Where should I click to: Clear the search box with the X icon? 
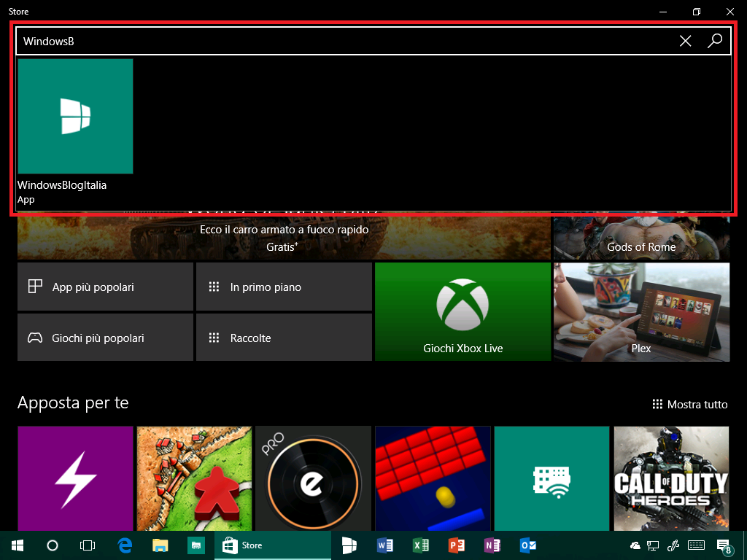(685, 41)
